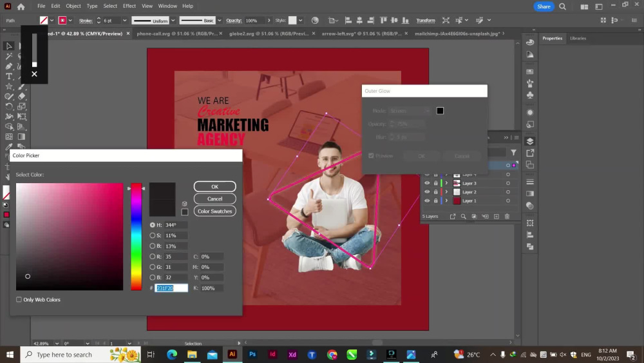This screenshot has width=644, height=363.
Task: Expand Layer 2 contents
Action: [446, 192]
